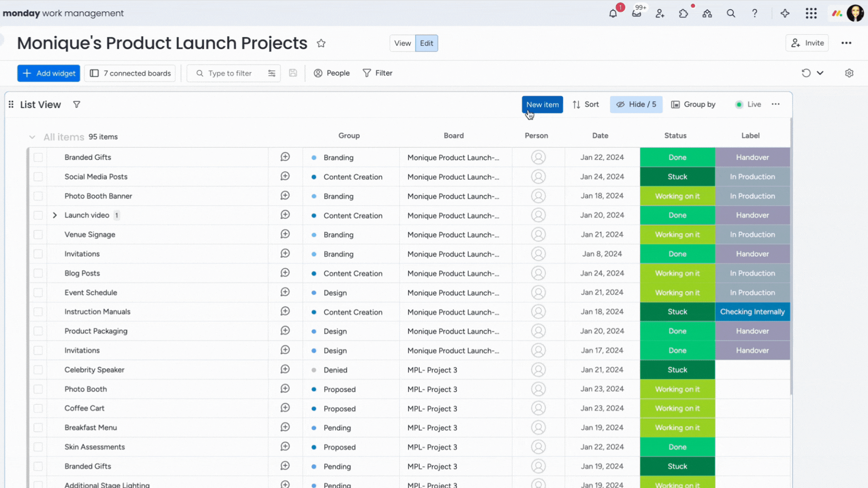Switch to Edit mode

tap(426, 43)
